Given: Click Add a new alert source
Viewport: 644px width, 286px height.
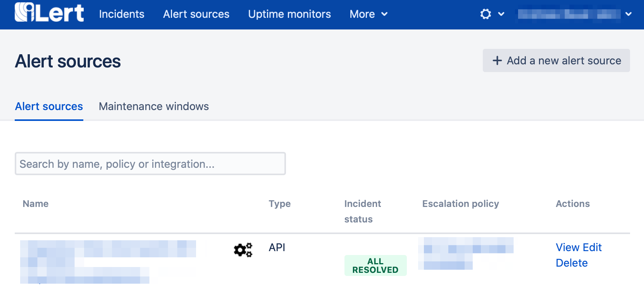Looking at the screenshot, I should tap(556, 60).
